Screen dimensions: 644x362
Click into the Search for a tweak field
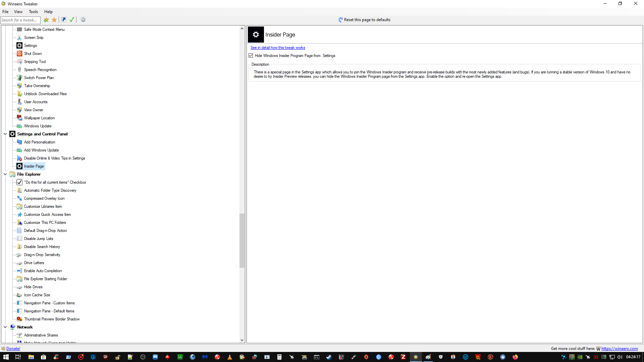(20, 20)
